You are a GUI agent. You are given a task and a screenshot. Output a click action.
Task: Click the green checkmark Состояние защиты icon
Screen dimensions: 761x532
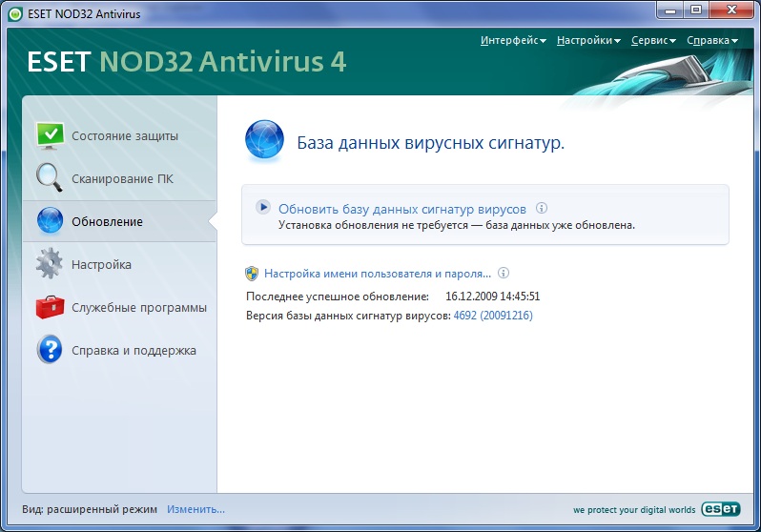click(x=50, y=135)
